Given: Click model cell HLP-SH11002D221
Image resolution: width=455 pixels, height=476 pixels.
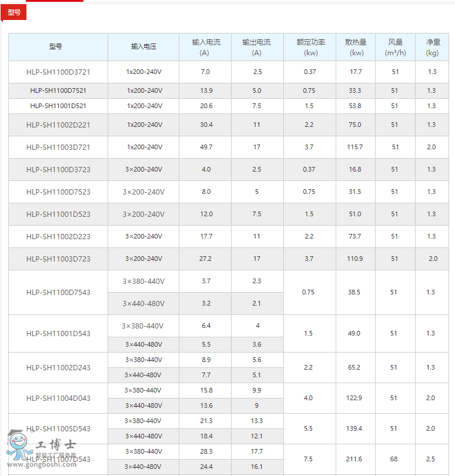Looking at the screenshot, I should point(58,125).
